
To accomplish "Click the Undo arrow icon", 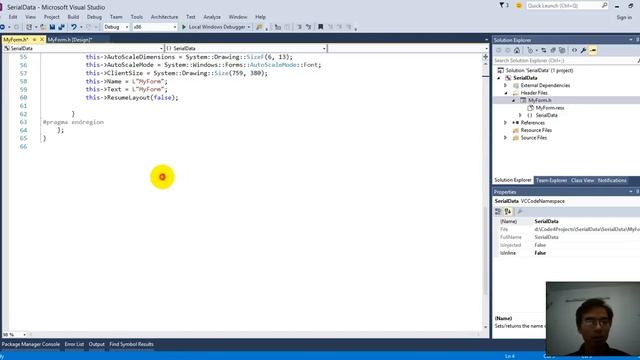I will point(73,27).
